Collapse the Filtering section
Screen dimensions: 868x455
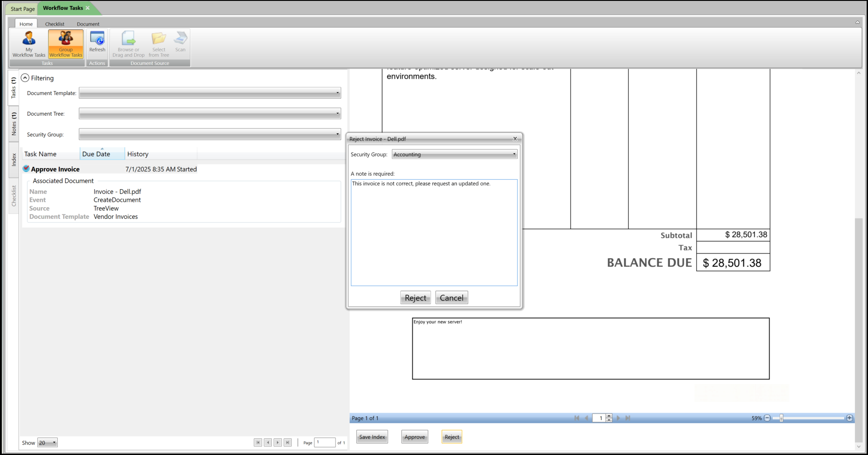(x=25, y=78)
